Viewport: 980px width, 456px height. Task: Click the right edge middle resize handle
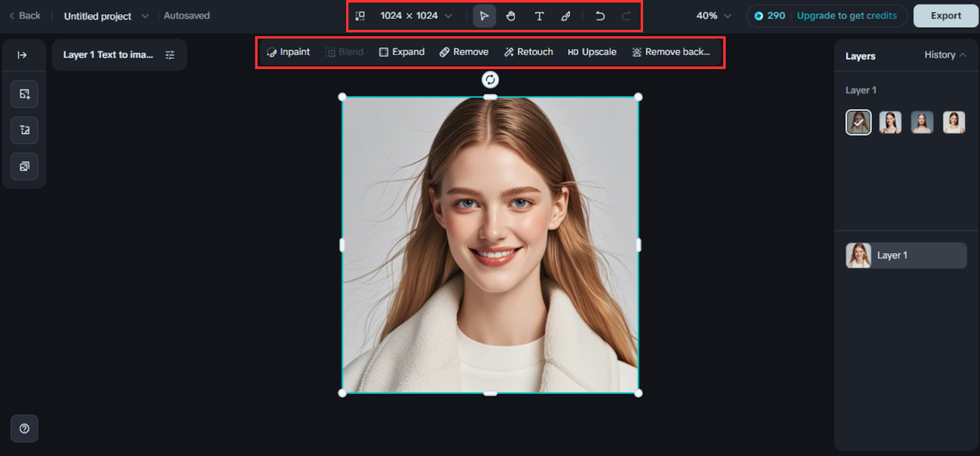point(639,244)
